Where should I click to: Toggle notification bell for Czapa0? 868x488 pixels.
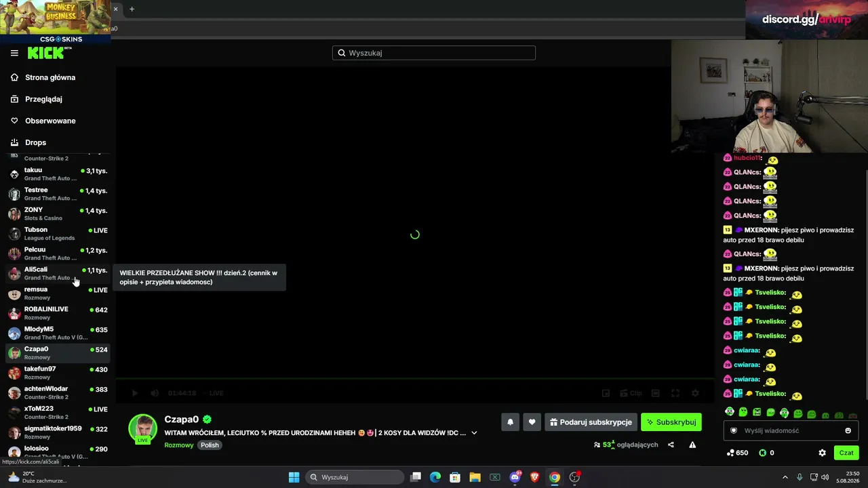click(510, 422)
